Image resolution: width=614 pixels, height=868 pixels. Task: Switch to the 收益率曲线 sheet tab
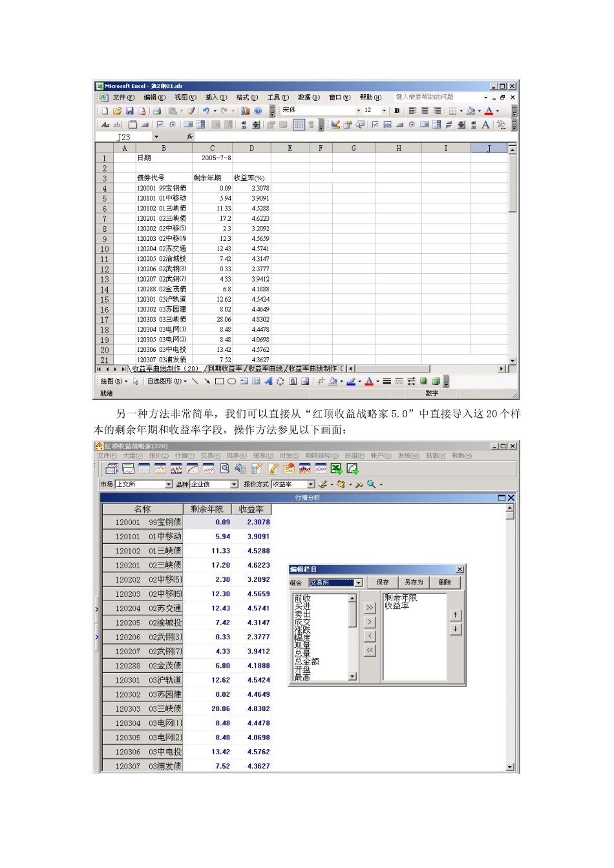[x=265, y=369]
